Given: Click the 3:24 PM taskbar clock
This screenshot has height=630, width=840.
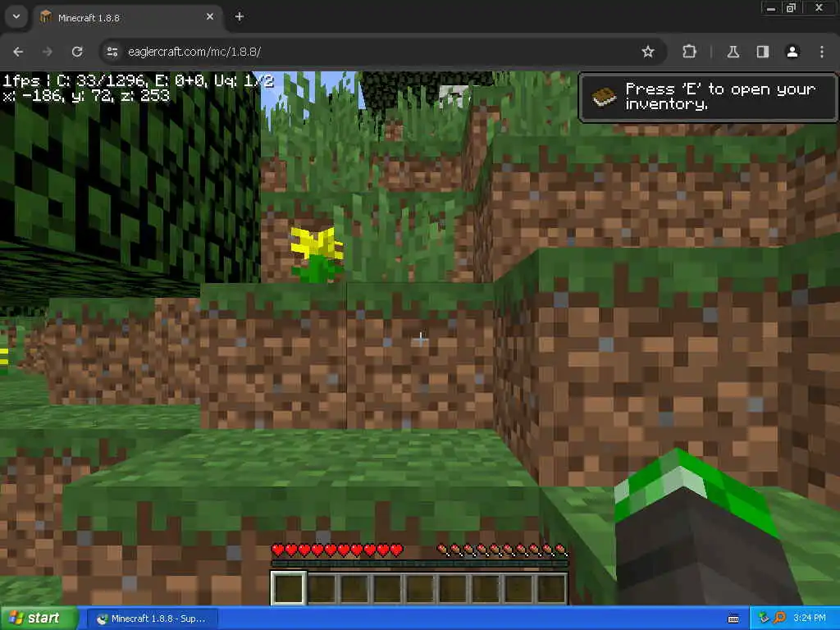Looking at the screenshot, I should (x=810, y=619).
